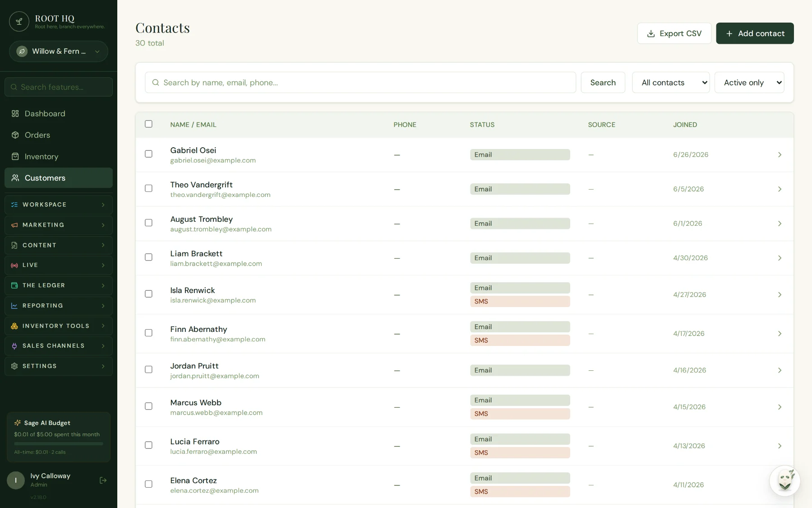812x508 pixels.
Task: Click the Willow & Fern leaf icon
Action: pyautogui.click(x=22, y=51)
